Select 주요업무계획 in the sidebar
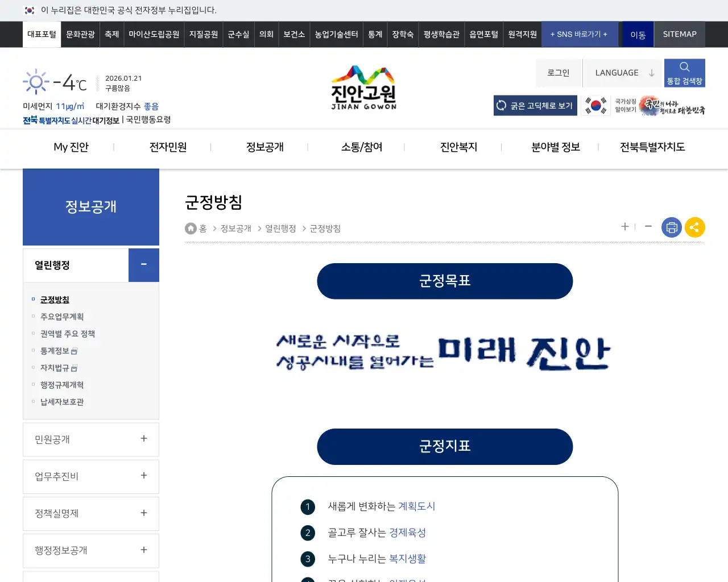728x582 pixels. (x=62, y=317)
